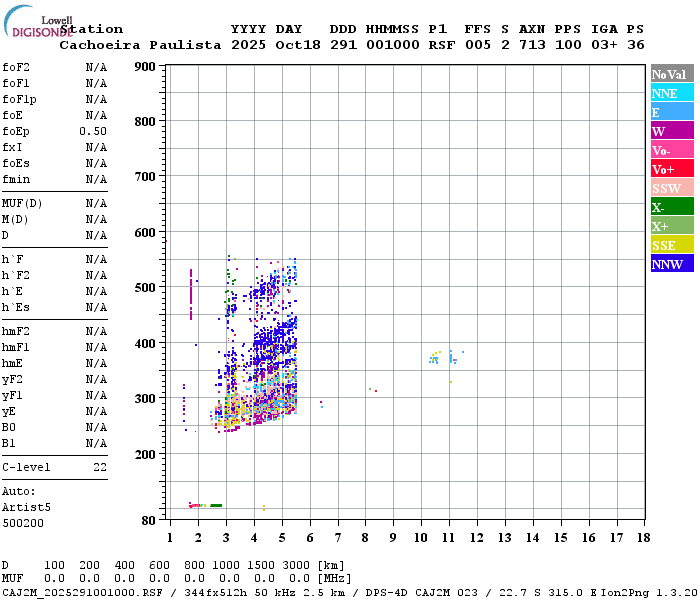Click the 500200 version number

click(x=23, y=524)
